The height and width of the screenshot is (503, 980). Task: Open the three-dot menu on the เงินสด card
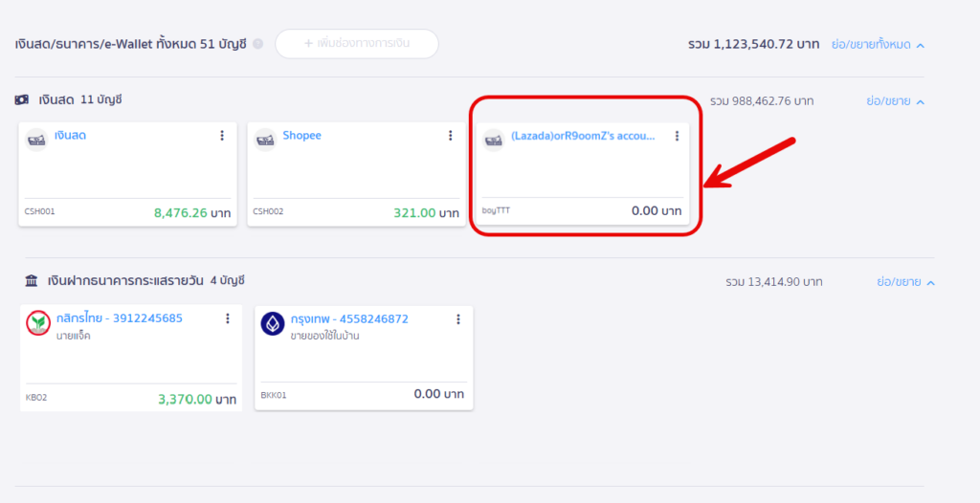pyautogui.click(x=222, y=136)
